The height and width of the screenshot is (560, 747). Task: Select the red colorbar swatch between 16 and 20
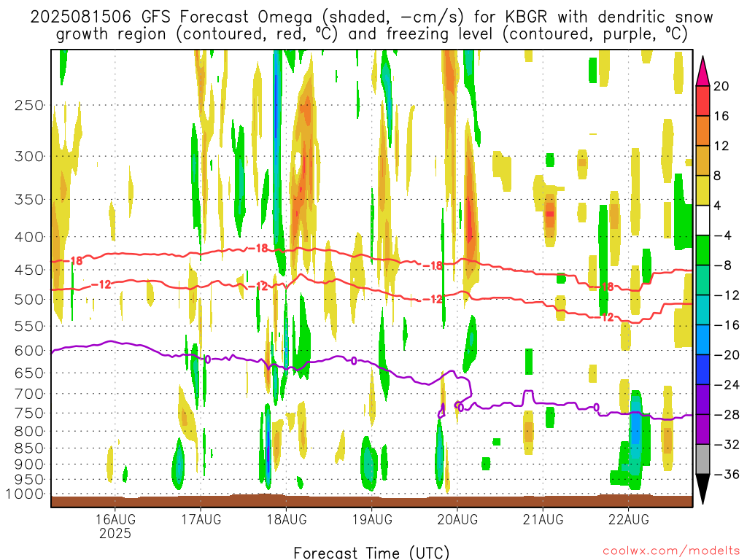click(703, 101)
